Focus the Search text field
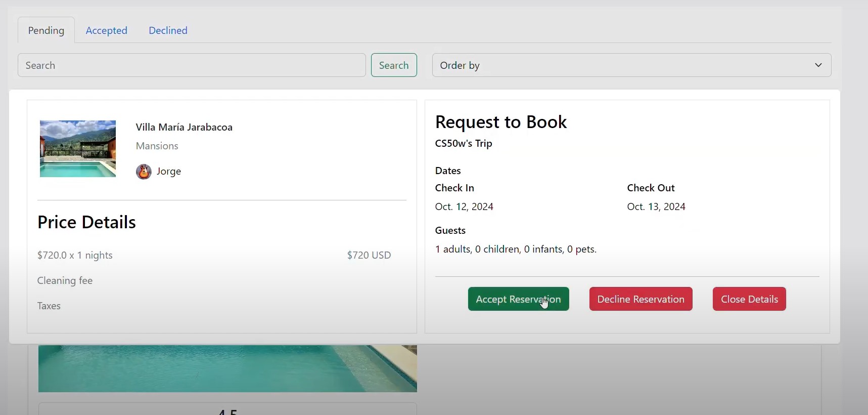Image resolution: width=868 pixels, height=415 pixels. click(192, 65)
